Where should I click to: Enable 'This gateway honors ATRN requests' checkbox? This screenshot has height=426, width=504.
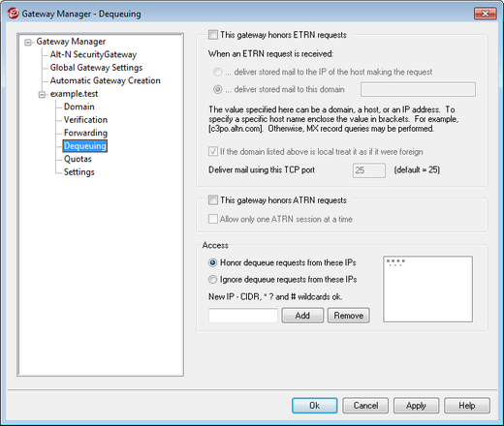coord(213,200)
